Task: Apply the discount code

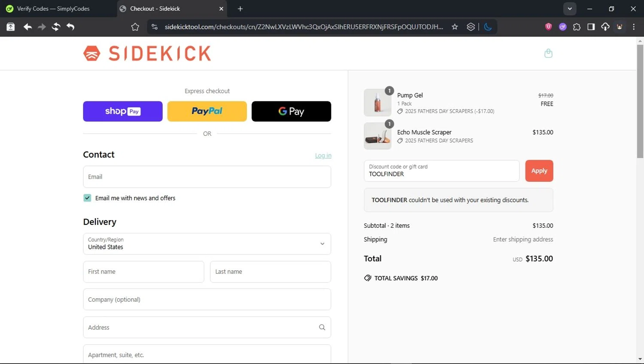Action: coord(539,171)
